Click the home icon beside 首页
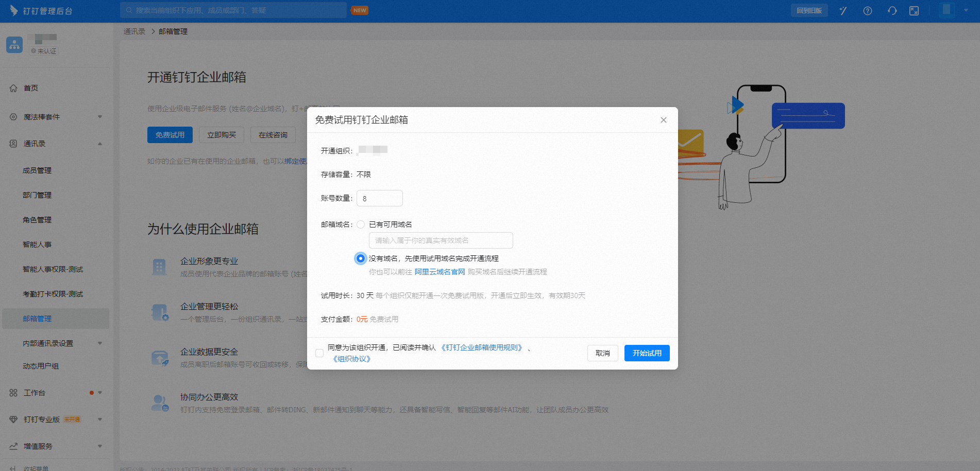 click(x=13, y=88)
